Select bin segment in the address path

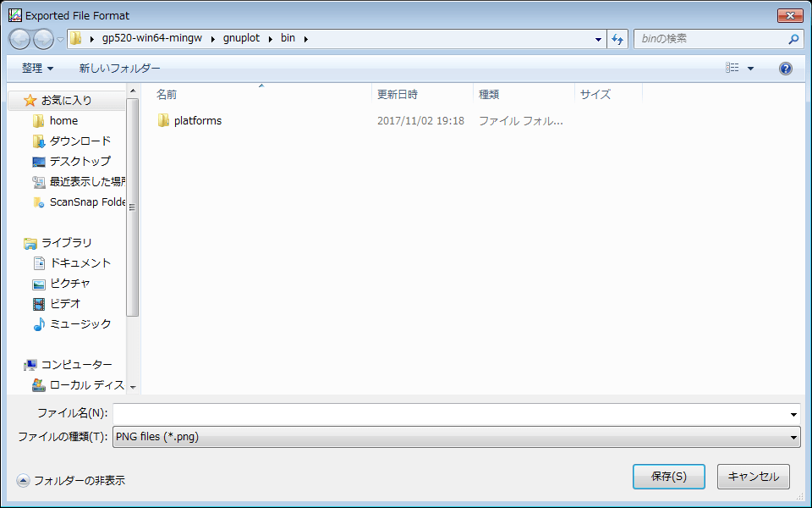click(288, 38)
